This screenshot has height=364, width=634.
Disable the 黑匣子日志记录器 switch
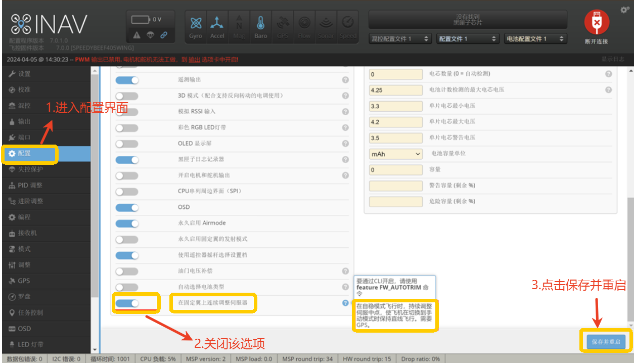[x=127, y=160]
